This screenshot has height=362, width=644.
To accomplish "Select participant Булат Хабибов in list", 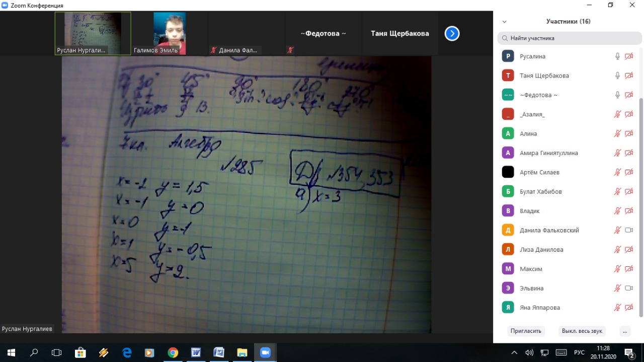I will tap(541, 191).
